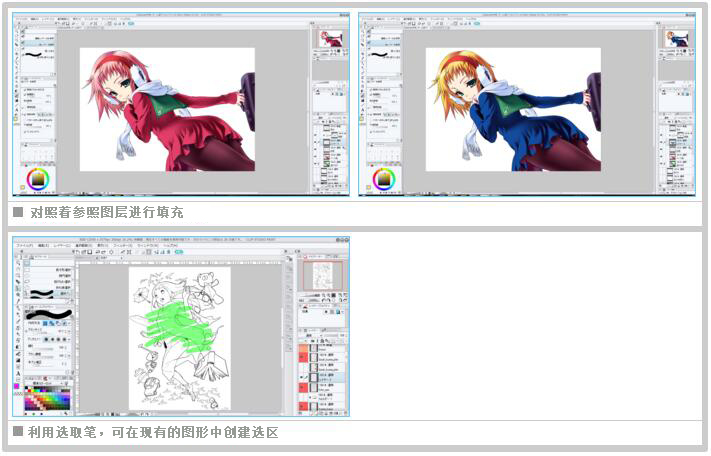Select the green layer thumbnail in blue-dress window
This screenshot has height=456, width=711.
[673, 164]
